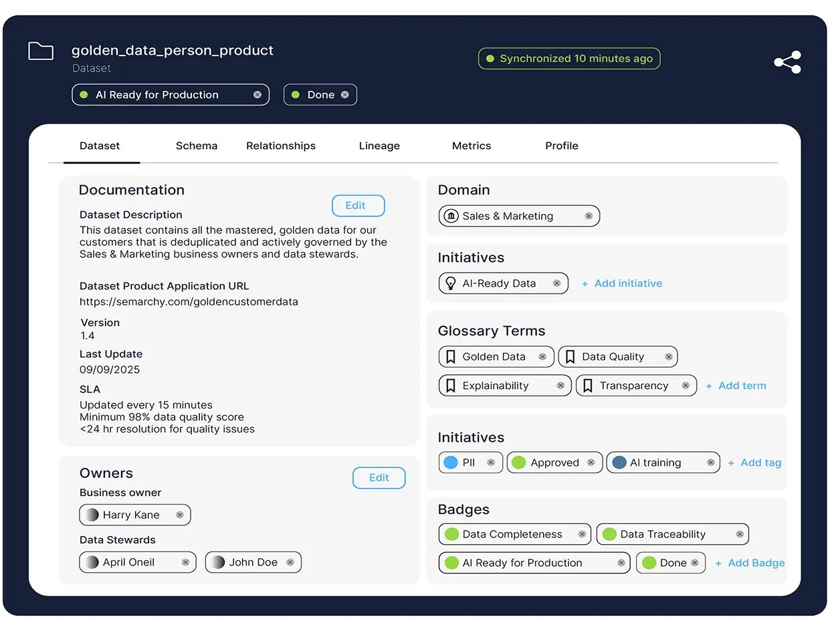View the Lineage tab
Screen dimensions: 840x631
(379, 146)
